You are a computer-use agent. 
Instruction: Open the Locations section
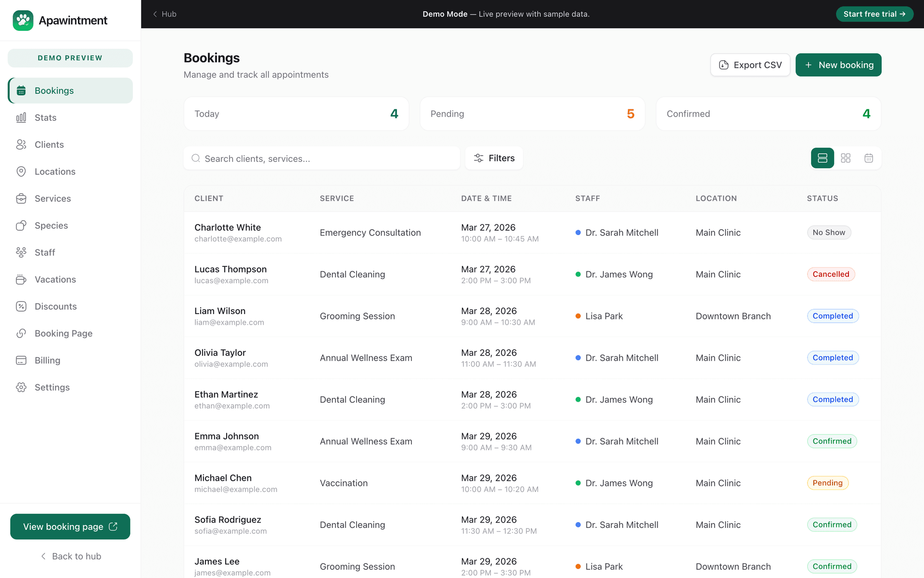click(54, 171)
